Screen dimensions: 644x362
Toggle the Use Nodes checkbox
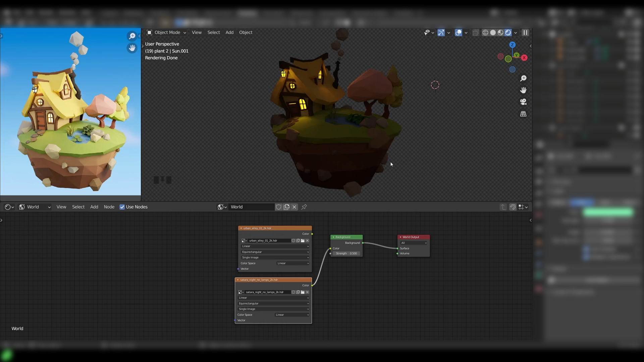[122, 207]
